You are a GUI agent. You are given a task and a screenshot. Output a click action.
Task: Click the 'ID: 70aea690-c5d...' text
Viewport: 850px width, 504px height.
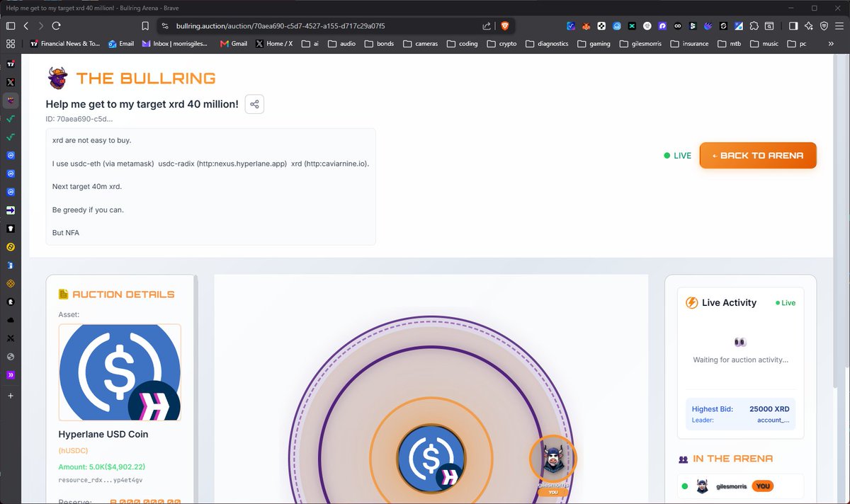(x=79, y=119)
